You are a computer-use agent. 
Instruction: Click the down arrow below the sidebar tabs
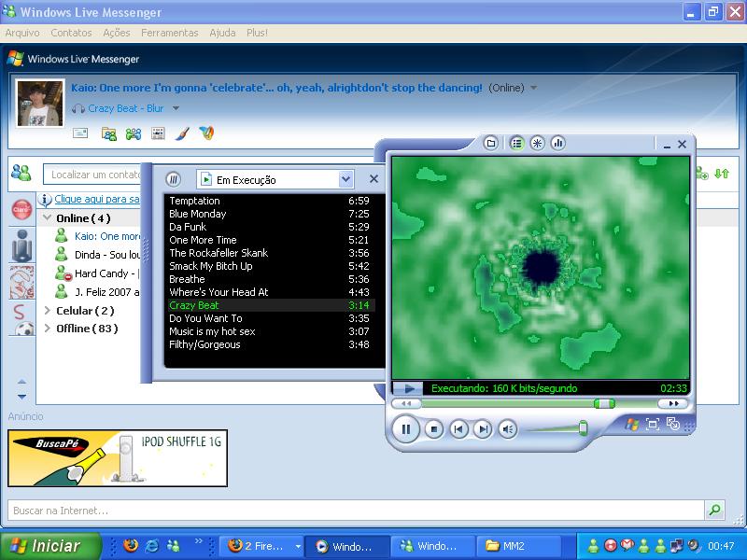pyautogui.click(x=21, y=396)
